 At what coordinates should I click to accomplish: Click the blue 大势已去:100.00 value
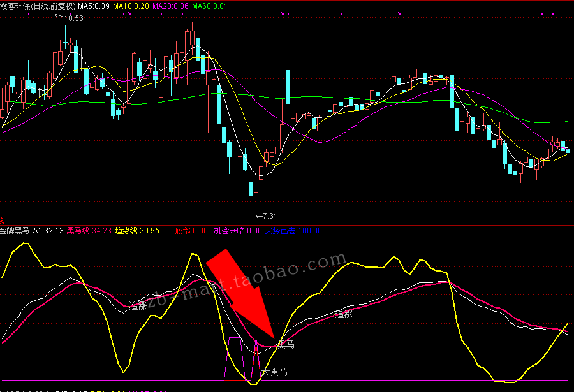(x=293, y=231)
